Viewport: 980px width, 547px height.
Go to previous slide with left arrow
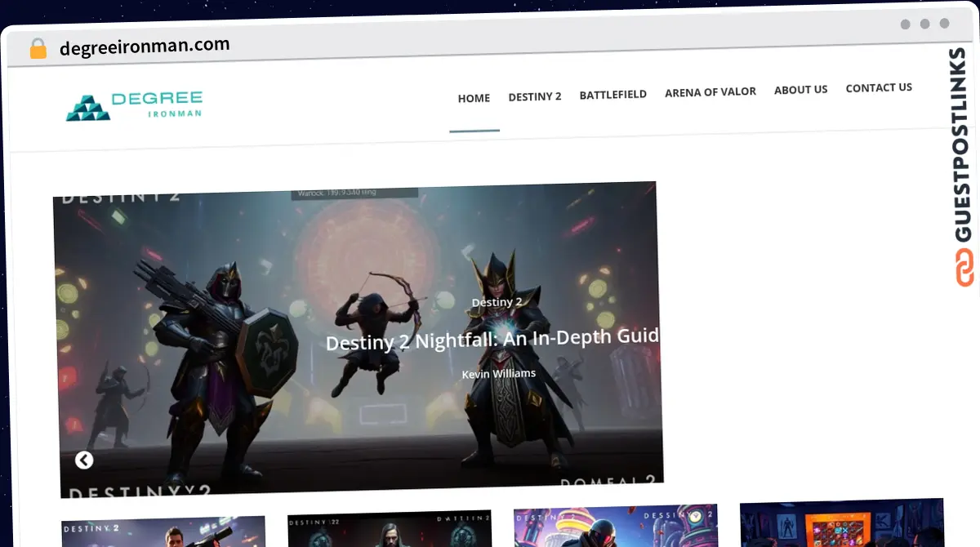coord(84,460)
